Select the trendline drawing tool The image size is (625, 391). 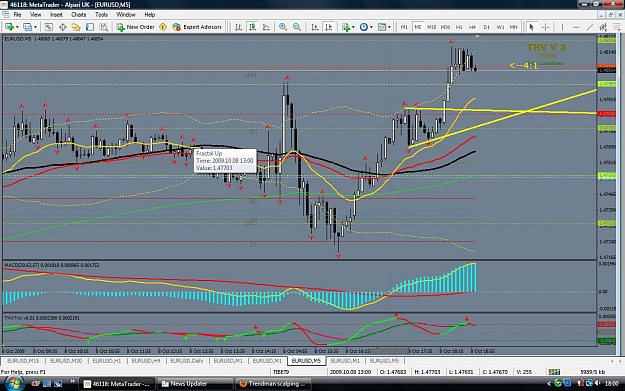click(590, 27)
